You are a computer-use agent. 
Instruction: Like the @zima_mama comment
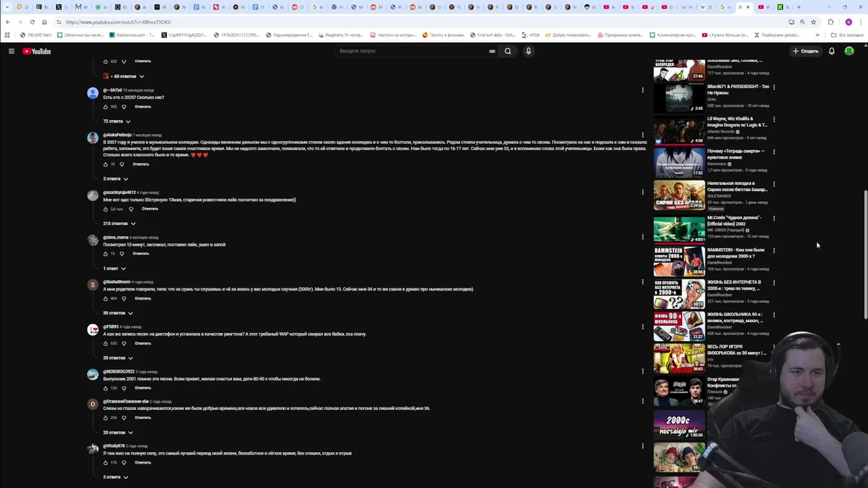click(x=106, y=253)
